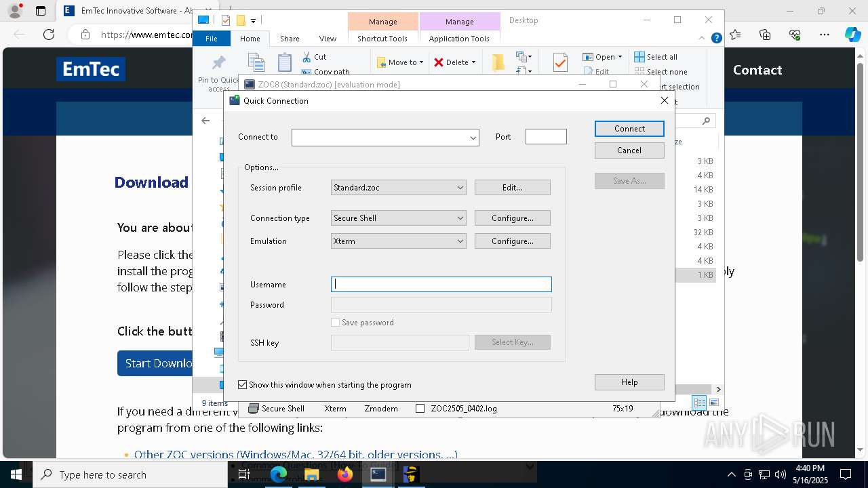Collapse the Explorer ribbon with chevron

pyautogui.click(x=702, y=39)
